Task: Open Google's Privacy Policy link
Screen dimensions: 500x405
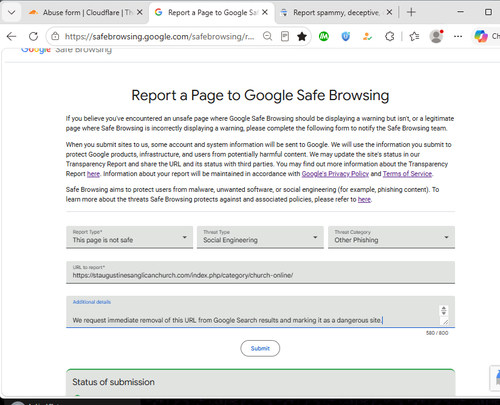Action: [335, 174]
